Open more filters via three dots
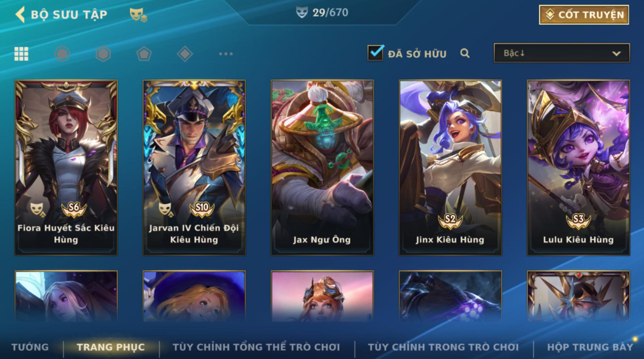 226,54
